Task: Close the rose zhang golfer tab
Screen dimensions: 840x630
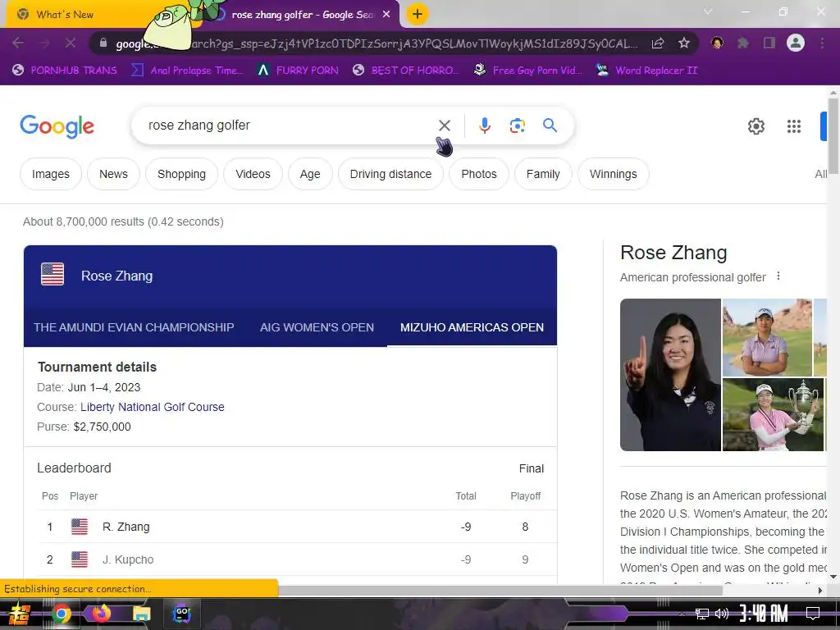Action: (x=386, y=15)
